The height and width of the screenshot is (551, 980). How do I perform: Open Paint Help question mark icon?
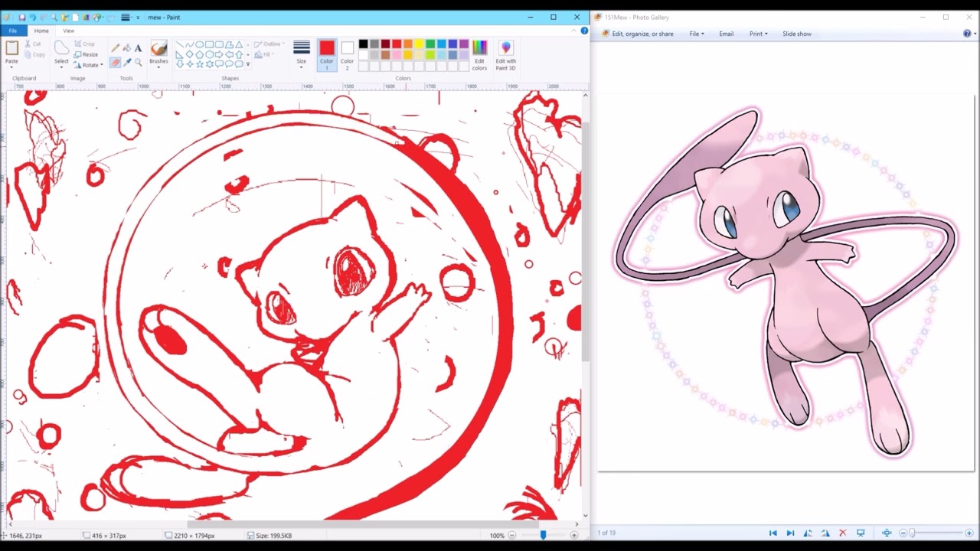[584, 31]
